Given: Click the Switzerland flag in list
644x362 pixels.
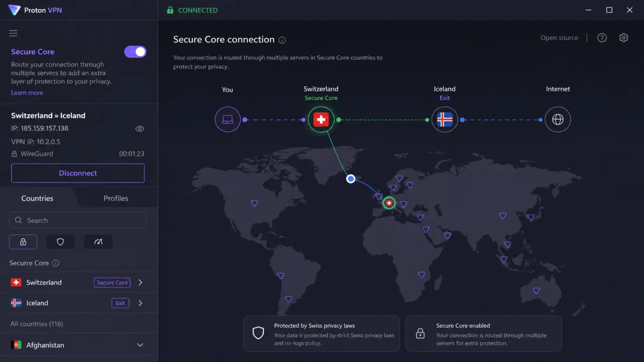Looking at the screenshot, I should 16,283.
